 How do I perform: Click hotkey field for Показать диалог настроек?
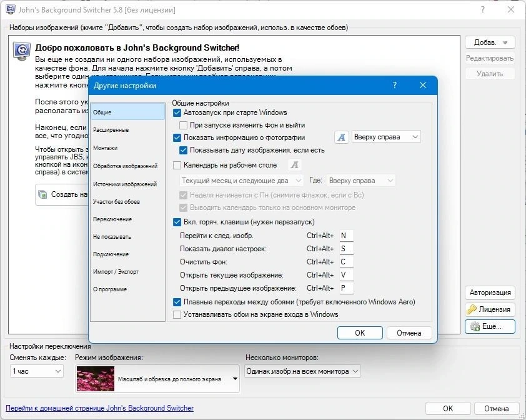pyautogui.click(x=346, y=249)
